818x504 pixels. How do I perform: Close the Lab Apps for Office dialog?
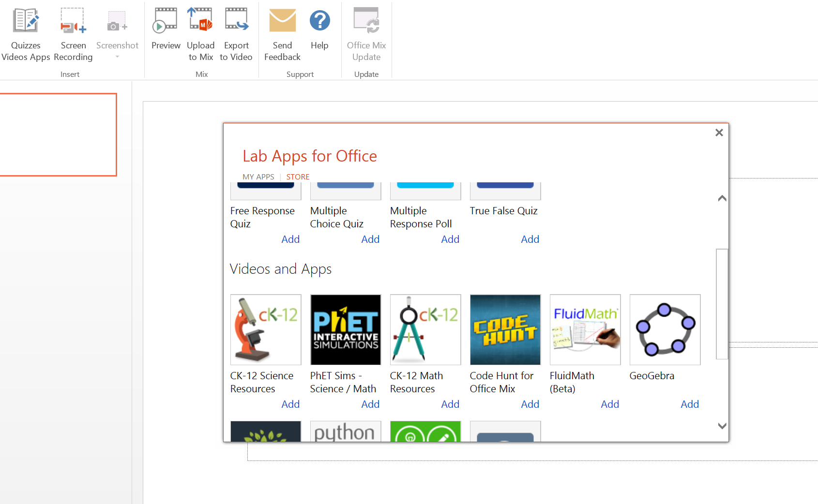[x=719, y=133]
